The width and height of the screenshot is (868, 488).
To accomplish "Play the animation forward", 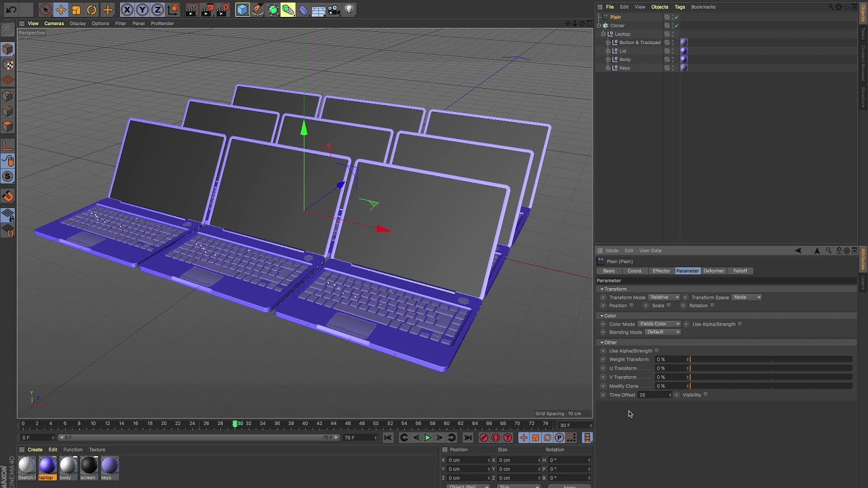I will 427,438.
